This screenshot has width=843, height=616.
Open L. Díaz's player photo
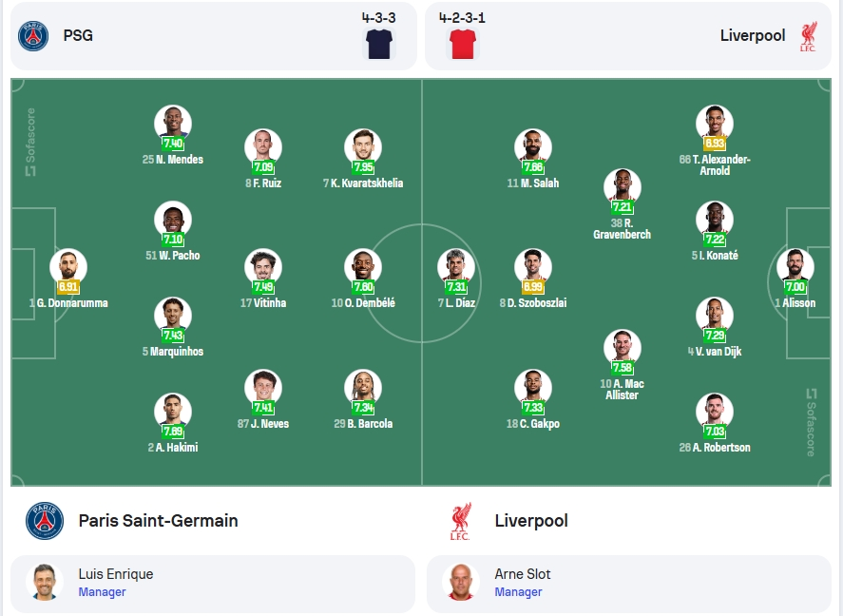(456, 267)
